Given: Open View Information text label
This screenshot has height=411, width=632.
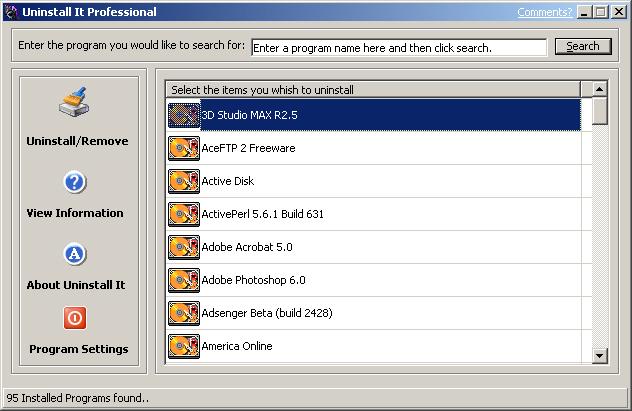Looking at the screenshot, I should 75,213.
